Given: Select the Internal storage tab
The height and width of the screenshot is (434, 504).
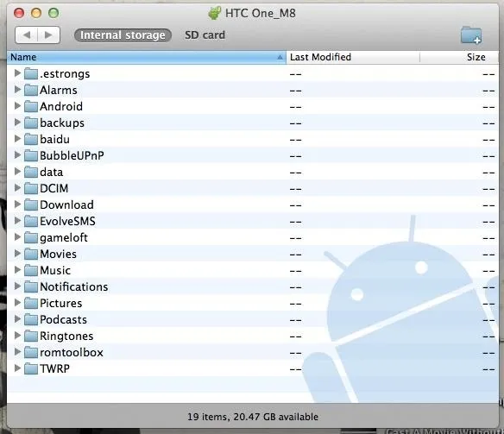Looking at the screenshot, I should [123, 35].
